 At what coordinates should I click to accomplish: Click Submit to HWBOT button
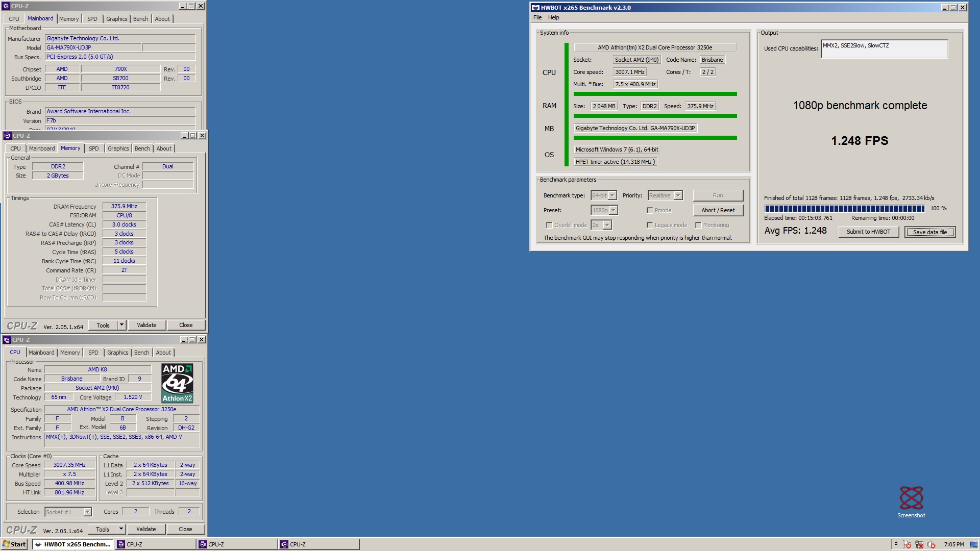point(869,232)
